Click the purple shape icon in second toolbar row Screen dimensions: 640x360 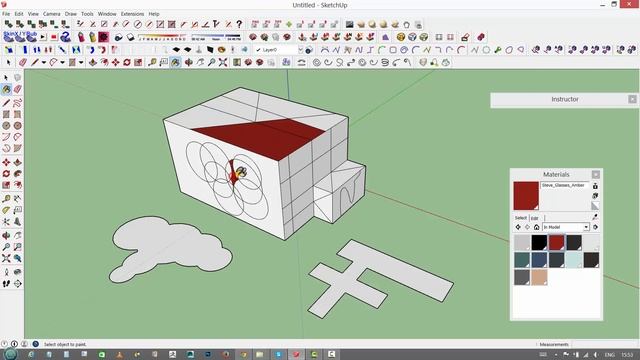[x=385, y=37]
